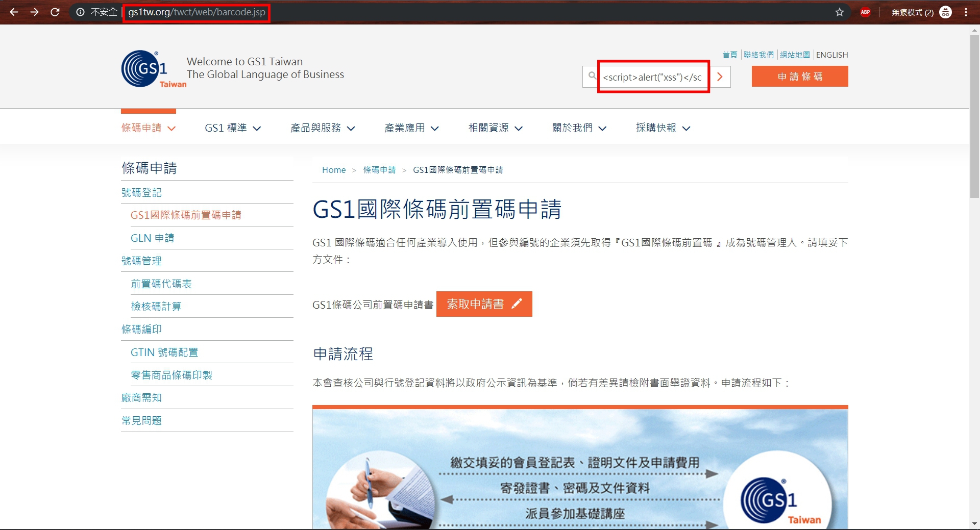The image size is (980, 530).
Task: Select 條碼編印 in the sidebar
Action: 141,329
